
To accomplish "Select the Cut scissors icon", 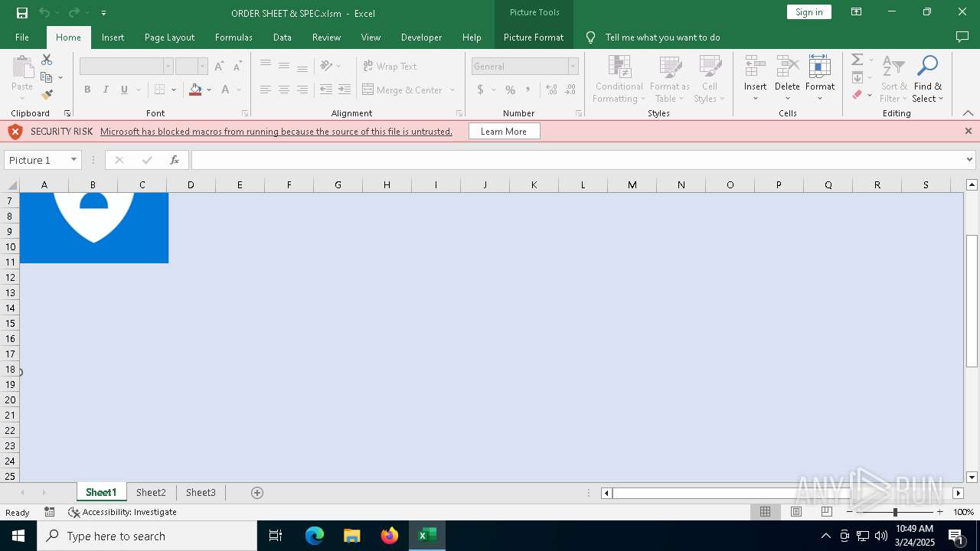I will coord(47,60).
